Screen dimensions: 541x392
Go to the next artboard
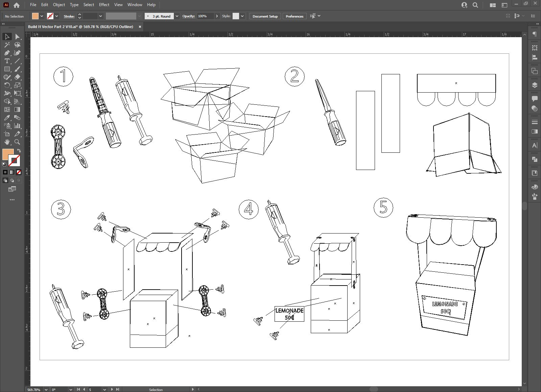[112, 390]
